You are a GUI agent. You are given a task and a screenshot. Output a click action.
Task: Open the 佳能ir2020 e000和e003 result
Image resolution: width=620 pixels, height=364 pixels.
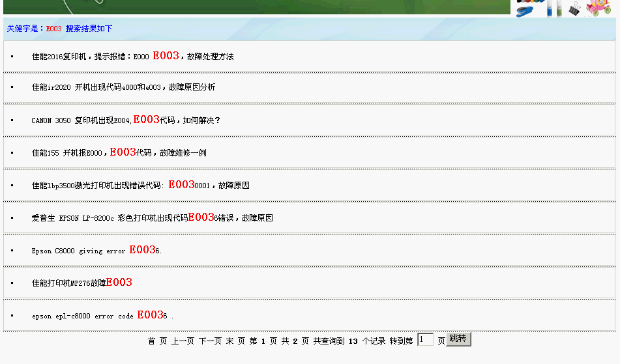(x=123, y=87)
